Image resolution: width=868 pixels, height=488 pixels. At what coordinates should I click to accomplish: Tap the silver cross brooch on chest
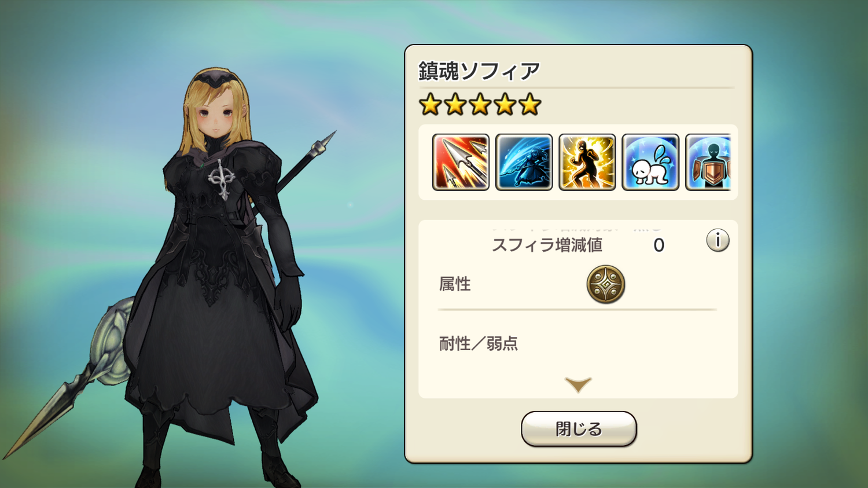point(221,178)
